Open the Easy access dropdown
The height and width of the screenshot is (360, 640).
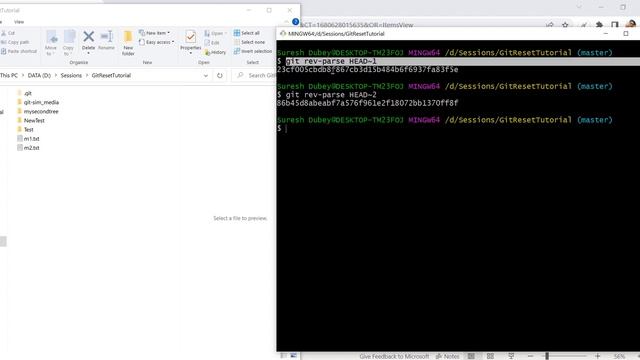point(156,42)
